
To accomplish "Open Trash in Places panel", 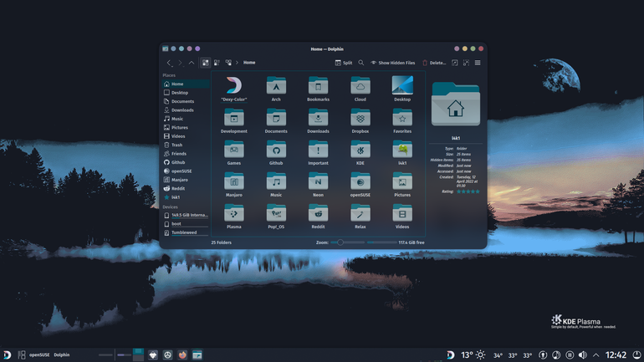I will point(186,145).
